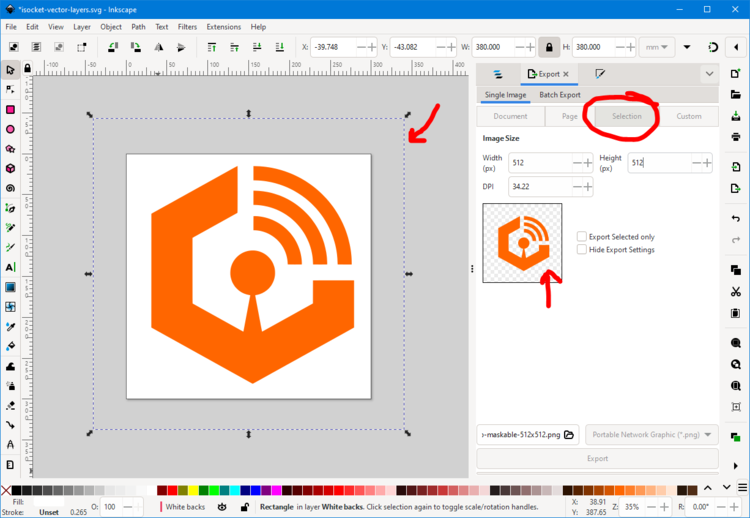
Task: Flip selection vertically
Action: tap(181, 47)
